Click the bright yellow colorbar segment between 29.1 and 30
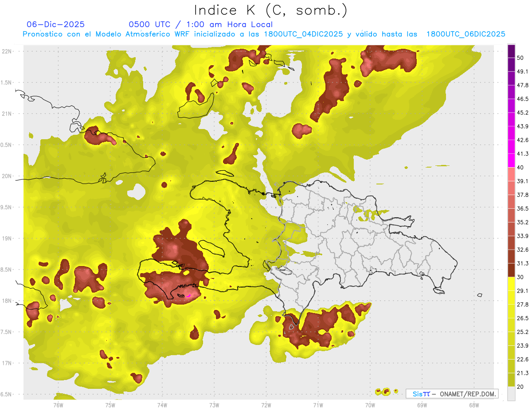This screenshot has width=532, height=411. point(511,284)
